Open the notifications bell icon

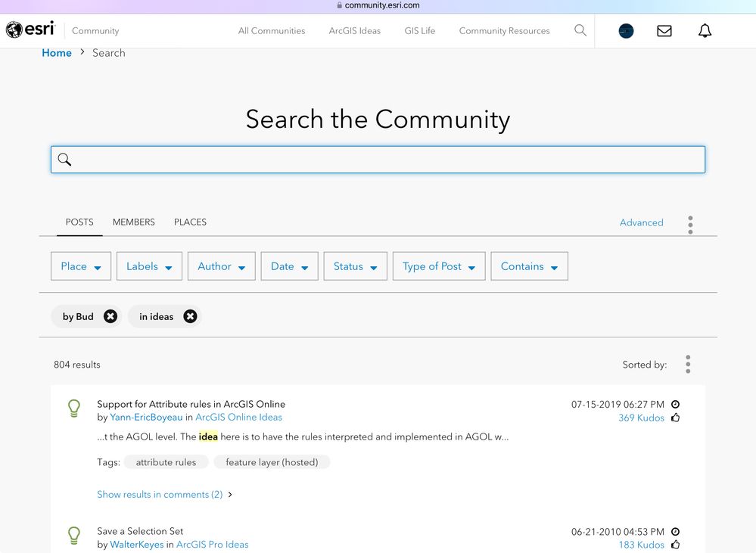pos(705,30)
